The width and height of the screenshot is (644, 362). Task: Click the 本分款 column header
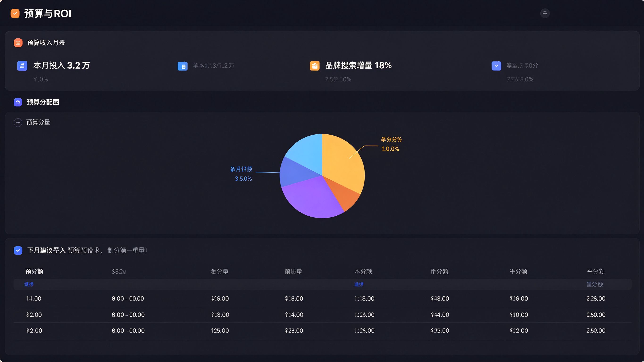363,271
